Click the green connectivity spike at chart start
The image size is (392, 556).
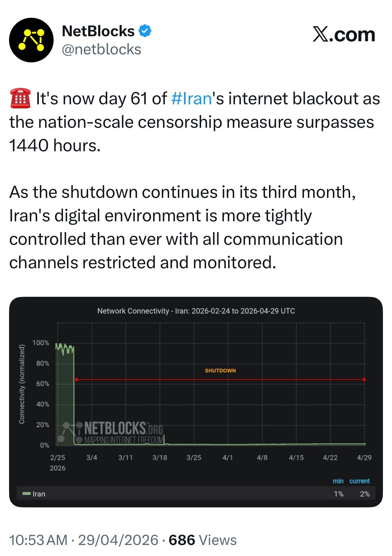pos(65,349)
